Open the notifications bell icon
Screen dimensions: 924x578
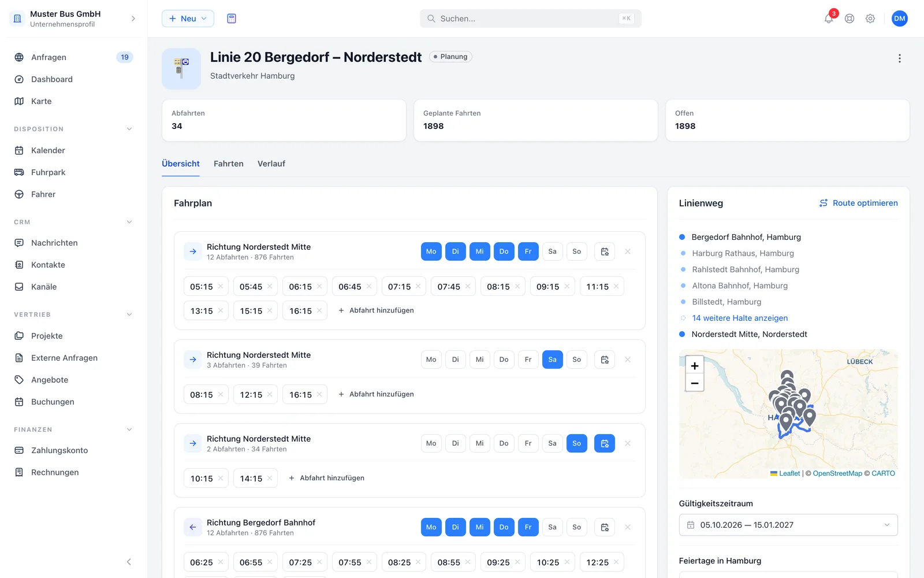point(829,18)
